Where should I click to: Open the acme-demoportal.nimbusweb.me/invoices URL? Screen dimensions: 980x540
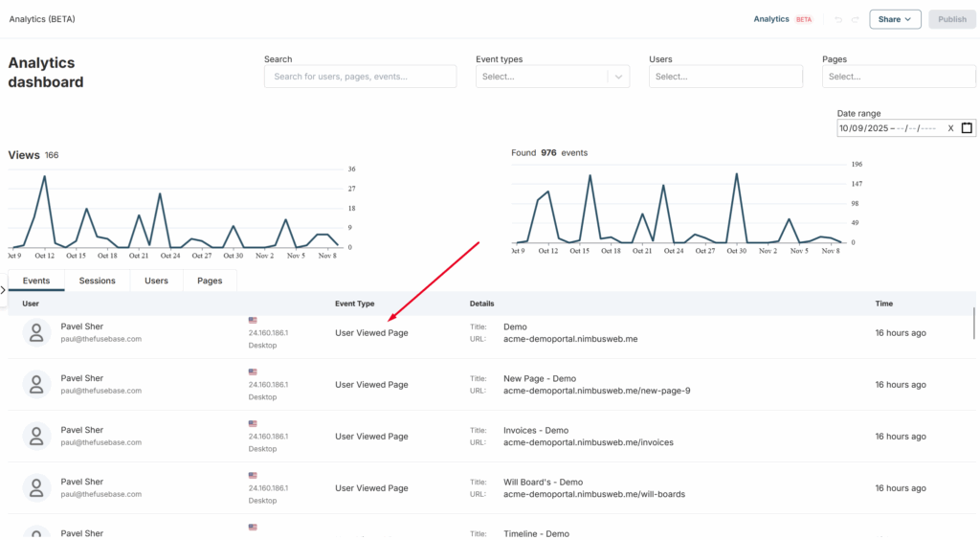point(588,442)
